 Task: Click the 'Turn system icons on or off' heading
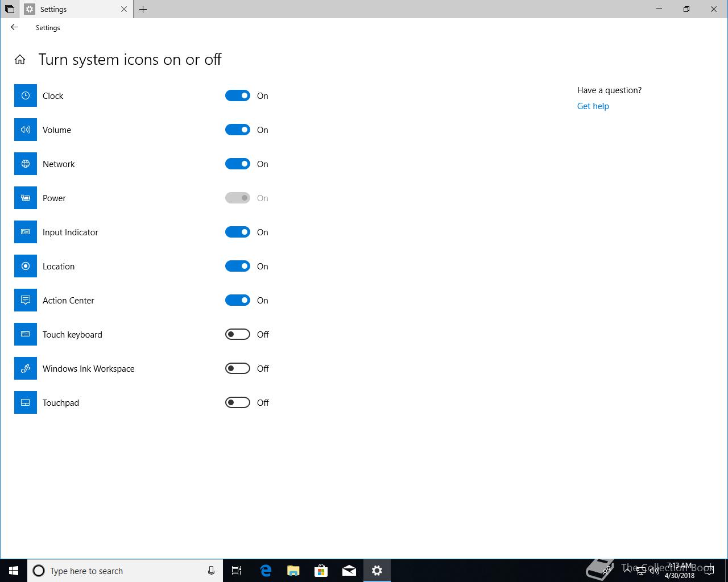pos(130,60)
